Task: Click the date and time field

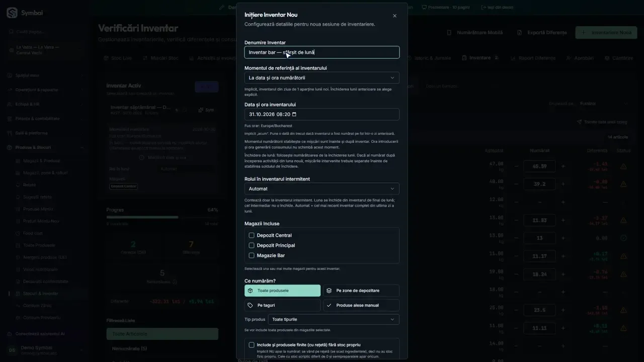Action: [322, 114]
